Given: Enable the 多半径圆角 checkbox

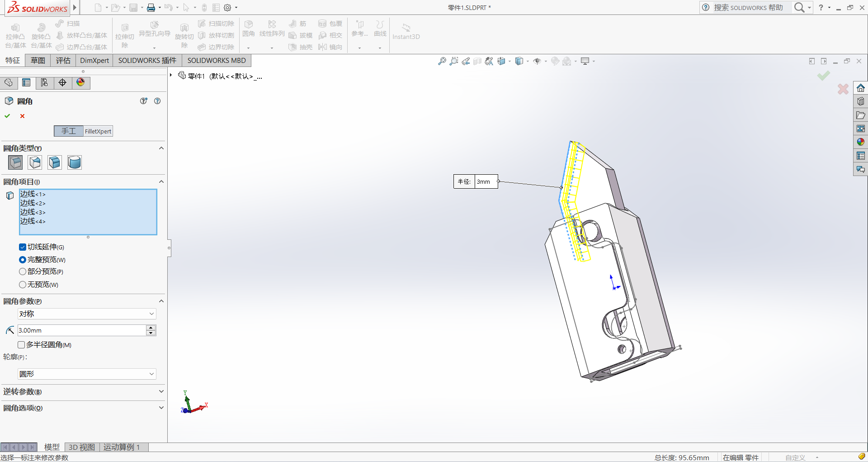Looking at the screenshot, I should (x=21, y=345).
